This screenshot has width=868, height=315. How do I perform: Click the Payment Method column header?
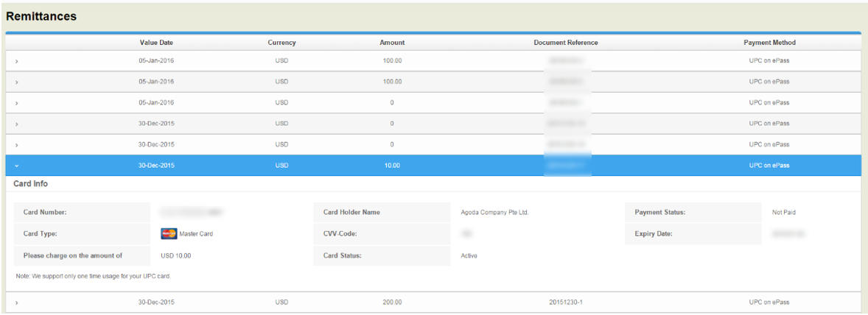(769, 43)
